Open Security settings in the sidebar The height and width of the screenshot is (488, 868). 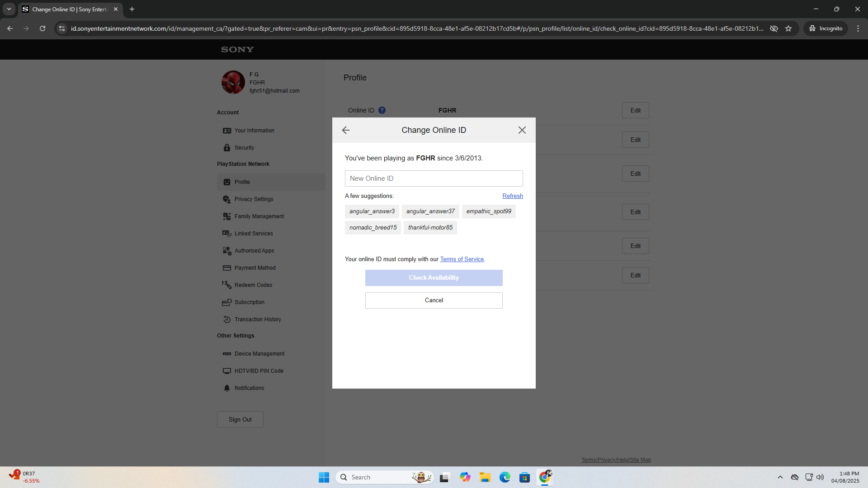coord(244,148)
